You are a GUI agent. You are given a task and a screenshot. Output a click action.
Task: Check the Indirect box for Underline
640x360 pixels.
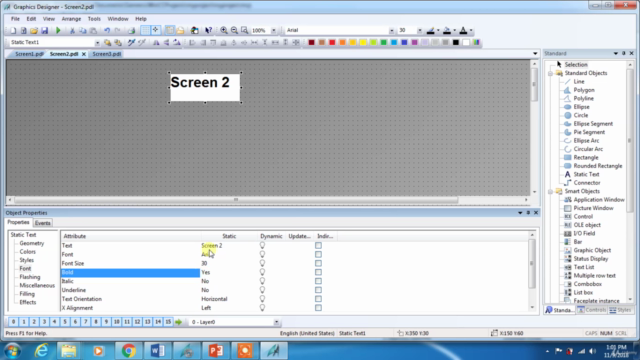pos(318,290)
